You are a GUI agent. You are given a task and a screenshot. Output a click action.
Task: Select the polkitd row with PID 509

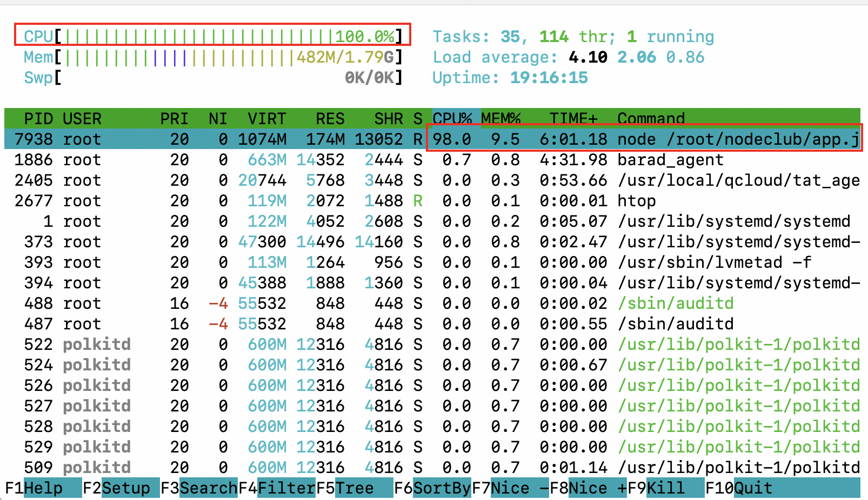coord(432,467)
